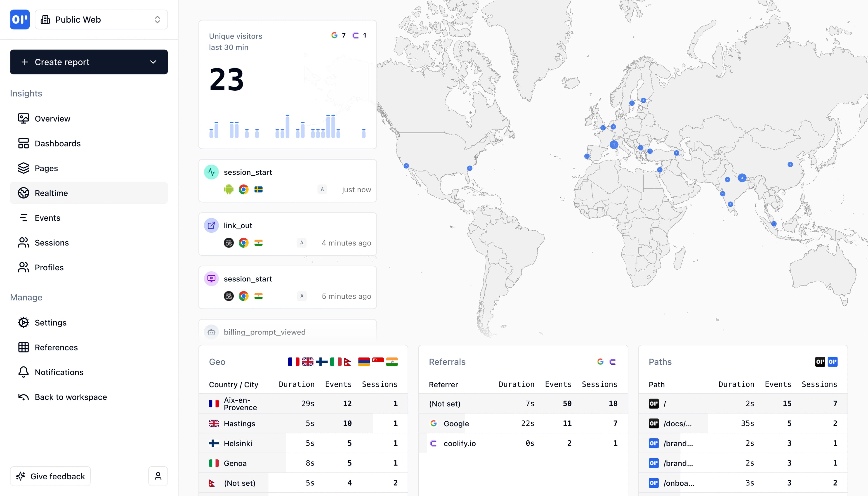This screenshot has width=868, height=496.
Task: Select the Overview insights icon
Action: pos(23,118)
